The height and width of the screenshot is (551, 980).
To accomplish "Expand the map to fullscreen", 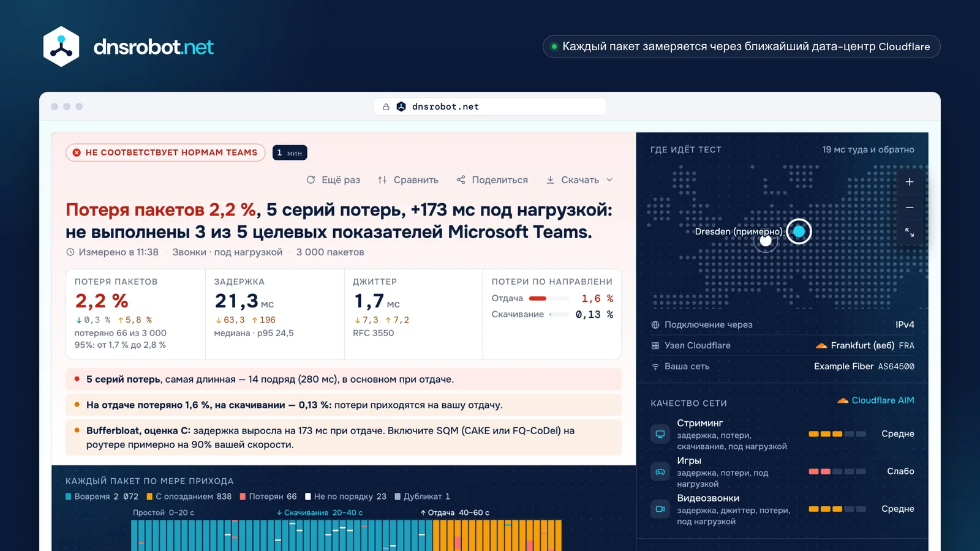I will click(910, 233).
